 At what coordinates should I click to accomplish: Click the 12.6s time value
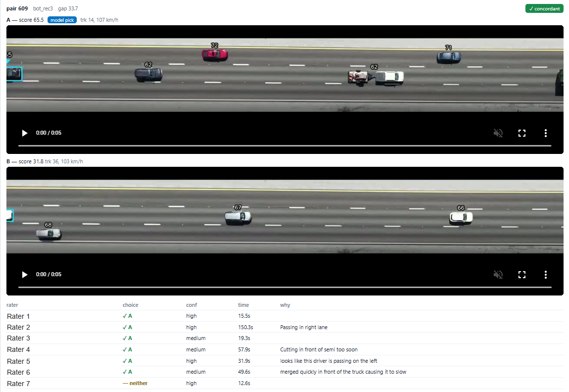click(x=244, y=383)
